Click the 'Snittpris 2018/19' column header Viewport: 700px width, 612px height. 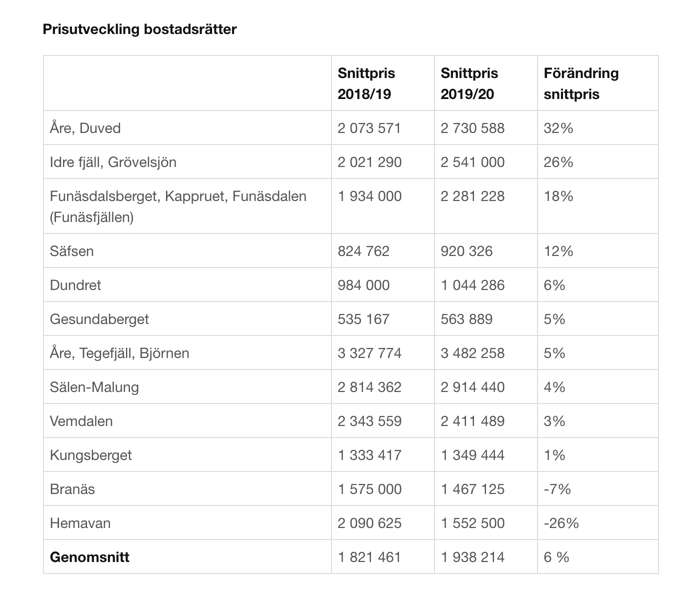click(x=366, y=83)
